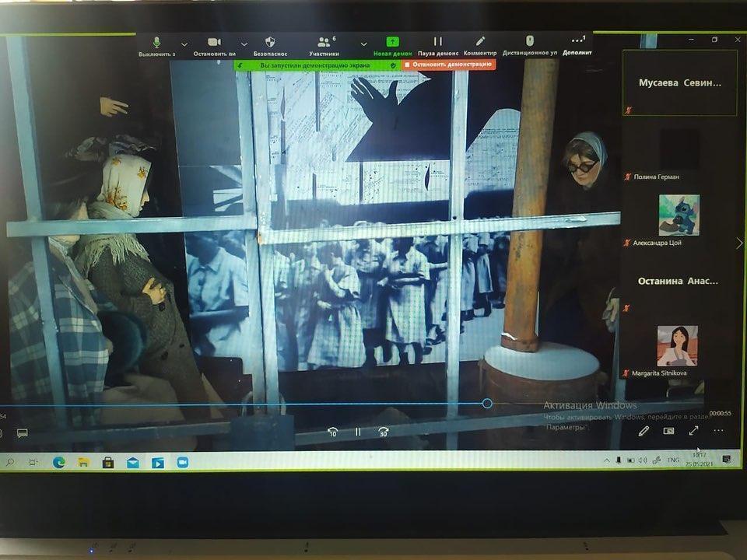Click the remote control mouse icon
The height and width of the screenshot is (560, 747).
point(530,42)
